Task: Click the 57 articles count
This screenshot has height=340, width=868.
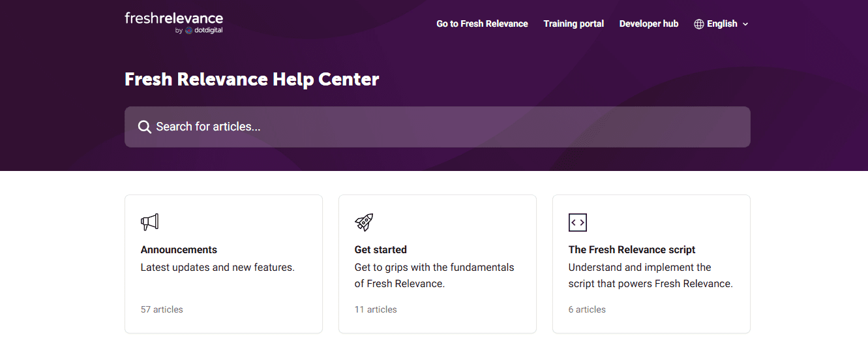Action: tap(162, 309)
